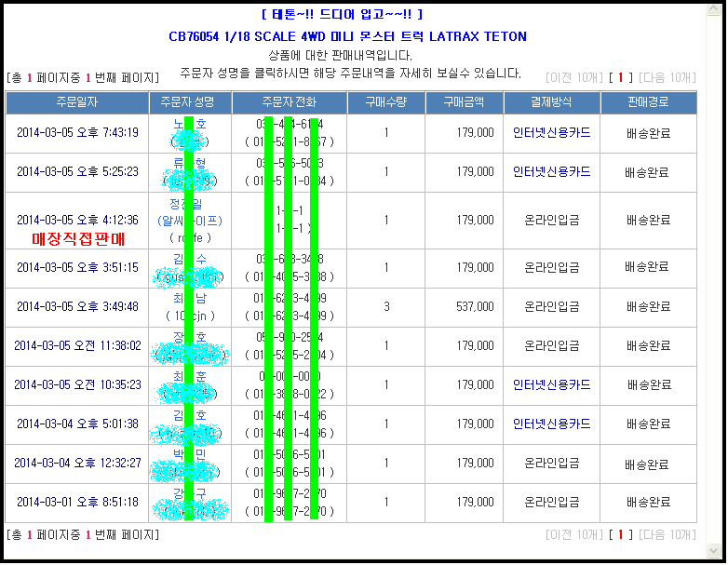
Task: Click the 구매수량 column header
Action: [386, 102]
